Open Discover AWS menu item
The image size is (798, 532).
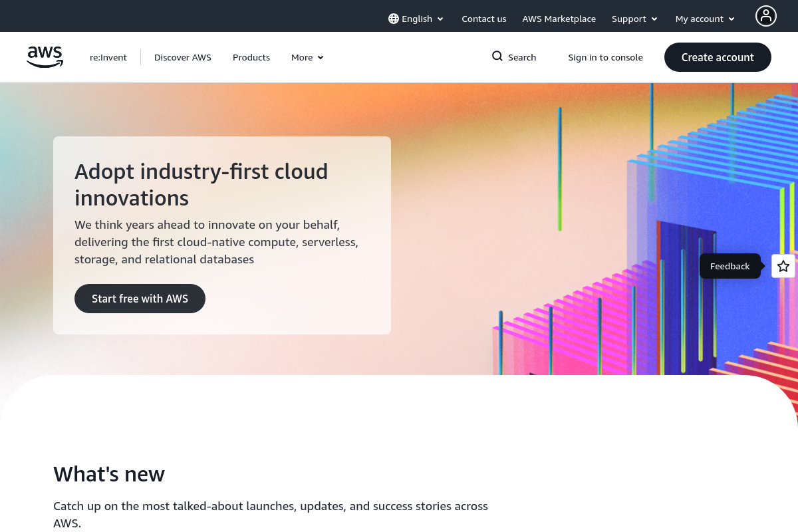[x=183, y=57]
